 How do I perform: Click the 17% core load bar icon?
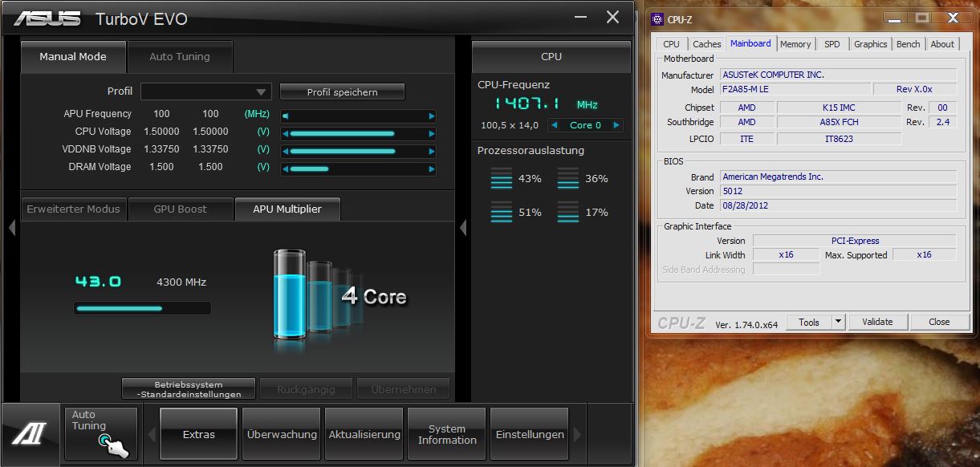coord(567,212)
